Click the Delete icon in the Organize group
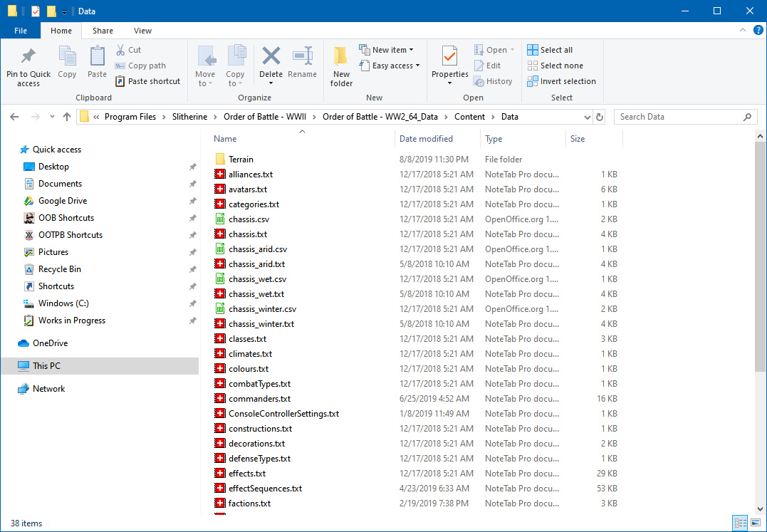 point(271,57)
